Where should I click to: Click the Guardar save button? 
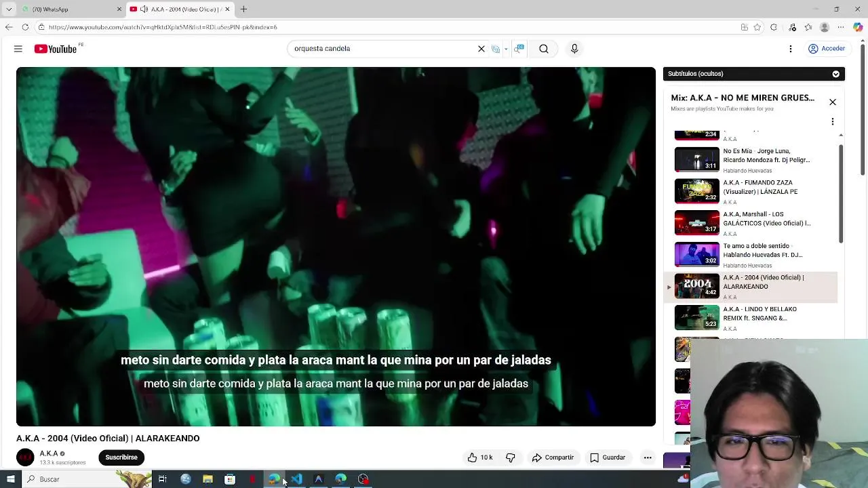[608, 457]
